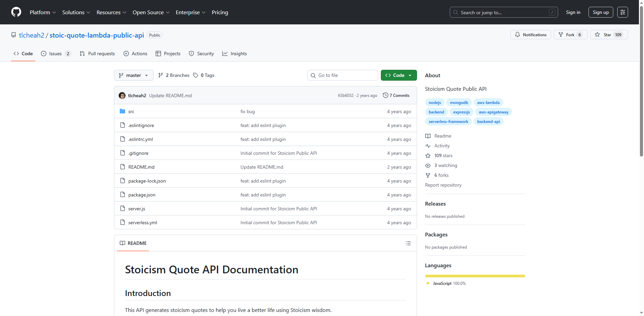Focus the Go to file input
The width and height of the screenshot is (644, 316).
point(343,75)
